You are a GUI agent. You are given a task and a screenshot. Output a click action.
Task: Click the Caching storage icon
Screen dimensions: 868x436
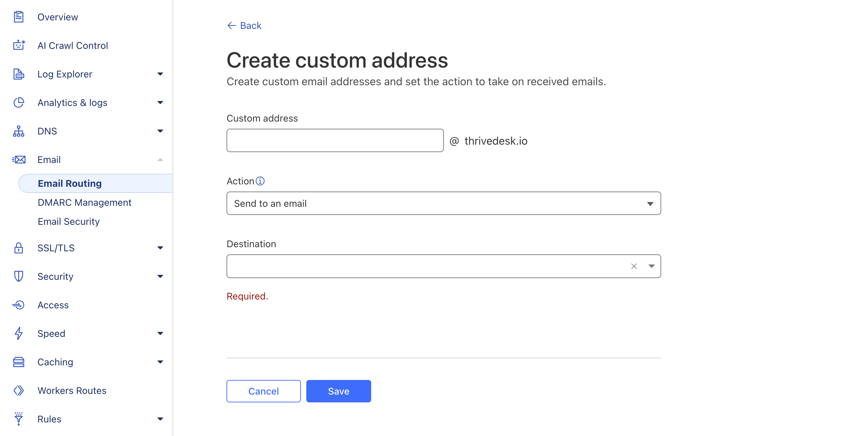[19, 362]
